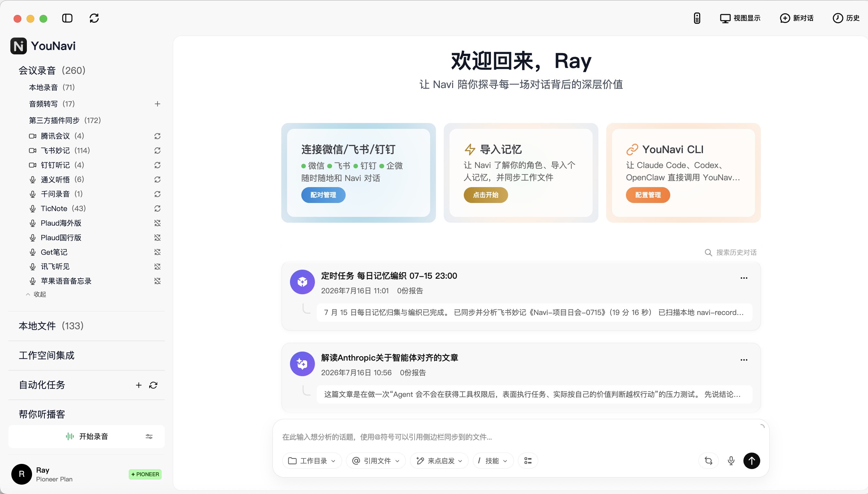Select 会议录音 (260) section
This screenshot has height=494, width=868.
click(x=52, y=71)
